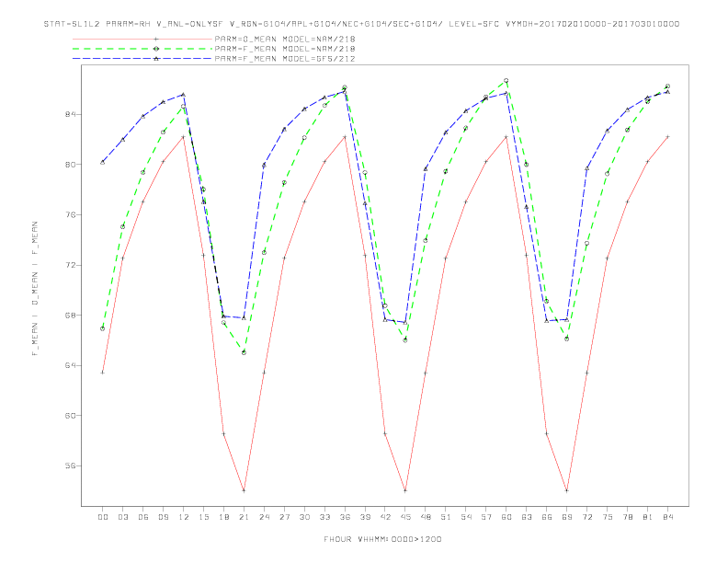Click the red solid line sample in legend

click(x=142, y=39)
